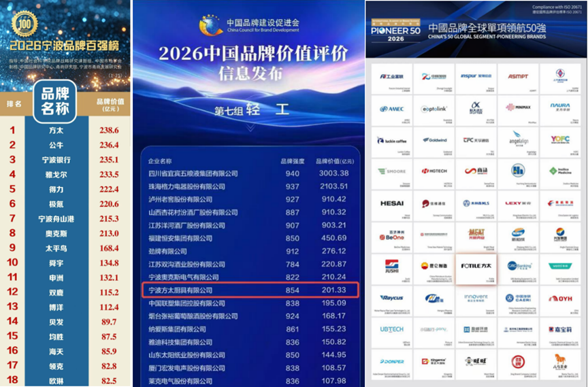Click the 第七组 轻工 group label
The image size is (588, 387).
251,110
